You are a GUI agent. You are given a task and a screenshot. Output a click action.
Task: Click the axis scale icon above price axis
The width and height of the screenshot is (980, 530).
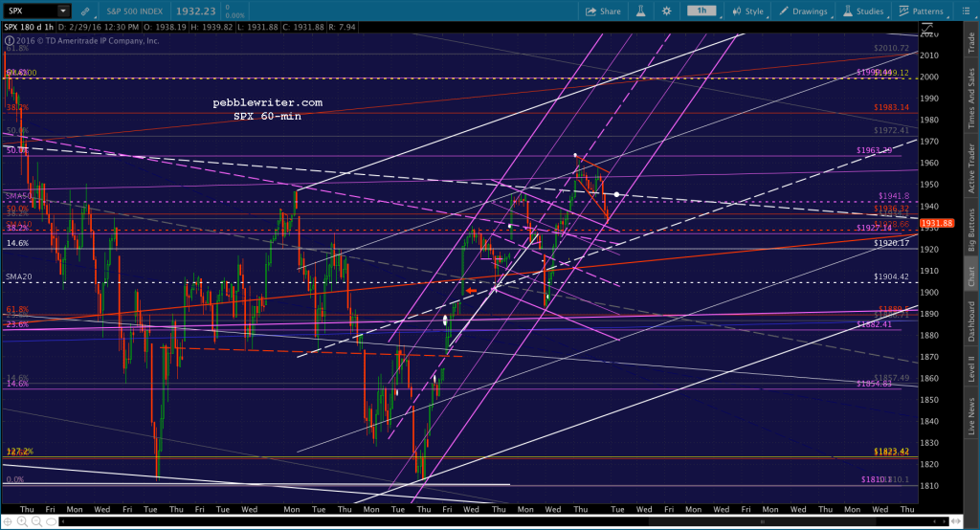point(926,28)
